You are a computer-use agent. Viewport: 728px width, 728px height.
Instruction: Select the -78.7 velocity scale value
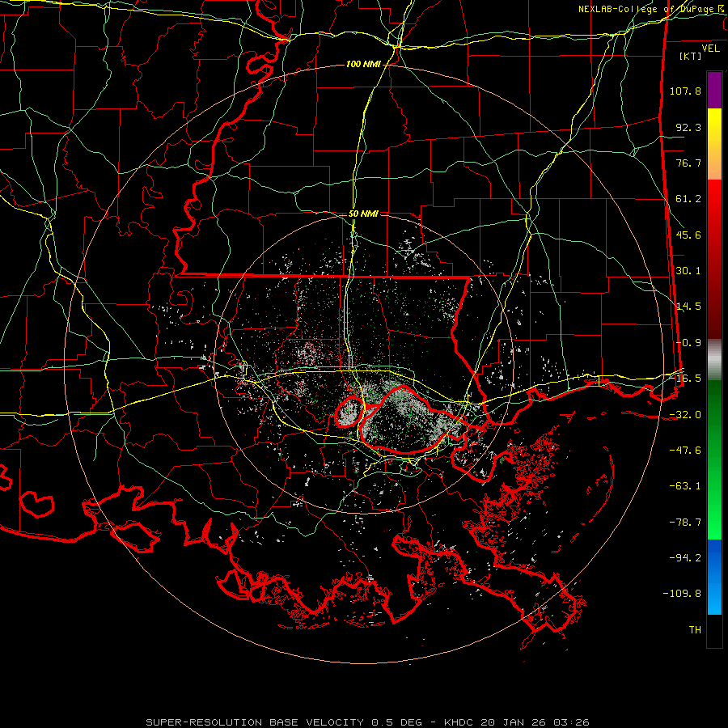685,523
